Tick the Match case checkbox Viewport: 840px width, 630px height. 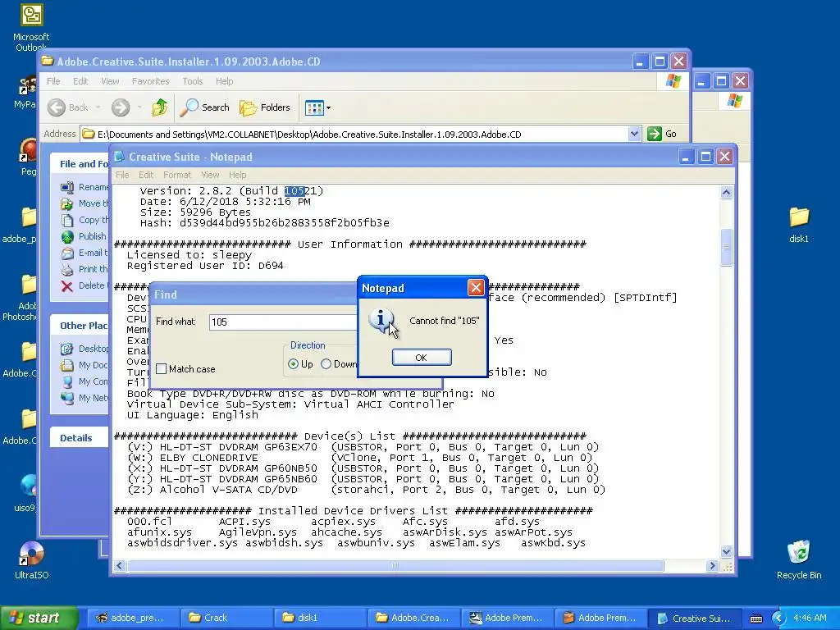pyautogui.click(x=162, y=369)
